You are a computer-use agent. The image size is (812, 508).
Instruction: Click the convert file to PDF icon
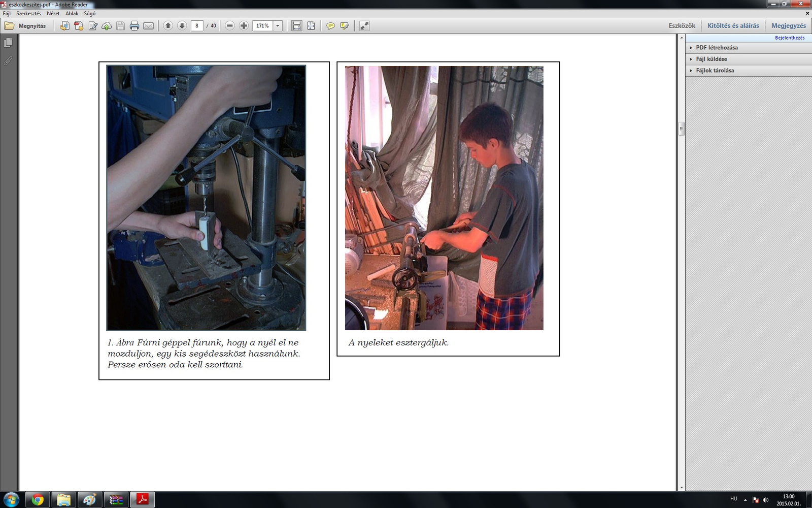click(64, 26)
